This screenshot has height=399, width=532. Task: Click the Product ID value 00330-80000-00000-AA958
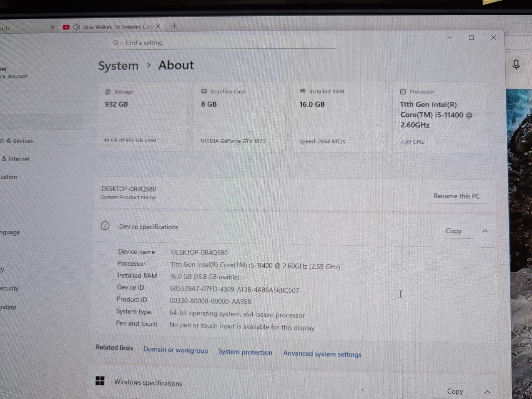[x=210, y=301]
